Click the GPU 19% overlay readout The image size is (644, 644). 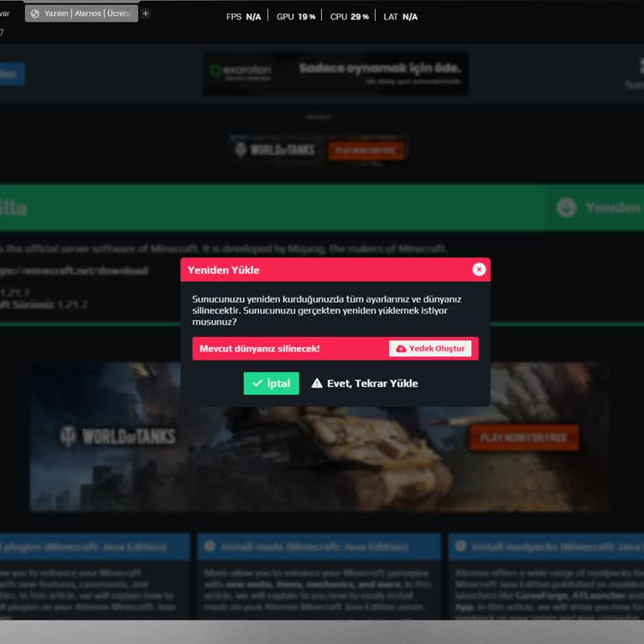click(x=296, y=17)
